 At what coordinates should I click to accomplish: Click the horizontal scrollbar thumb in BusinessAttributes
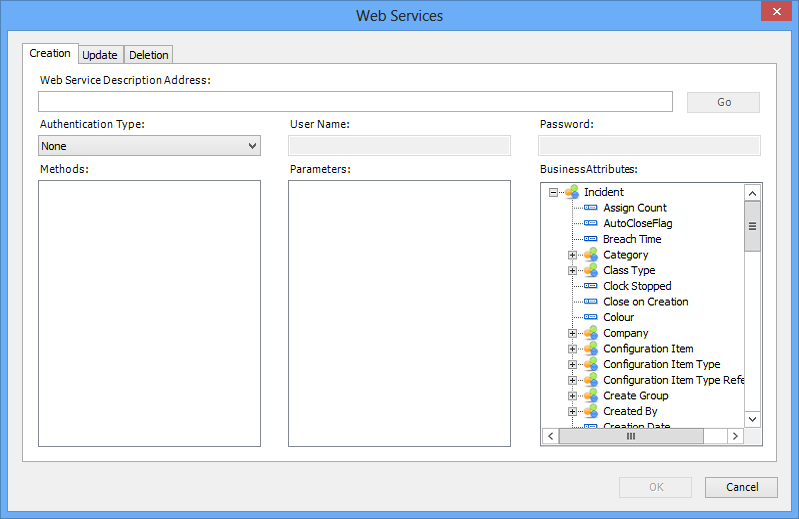click(630, 437)
